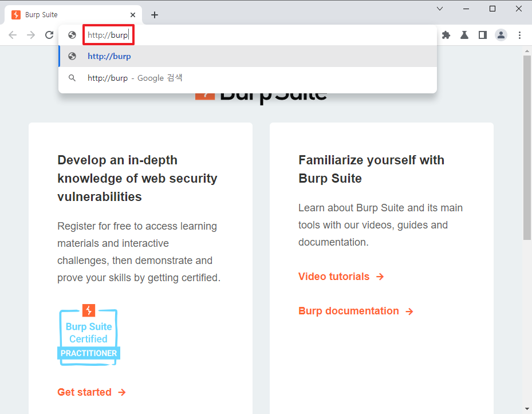The image size is (532, 414).
Task: Click the scrollbar down arrow
Action: tap(527, 409)
